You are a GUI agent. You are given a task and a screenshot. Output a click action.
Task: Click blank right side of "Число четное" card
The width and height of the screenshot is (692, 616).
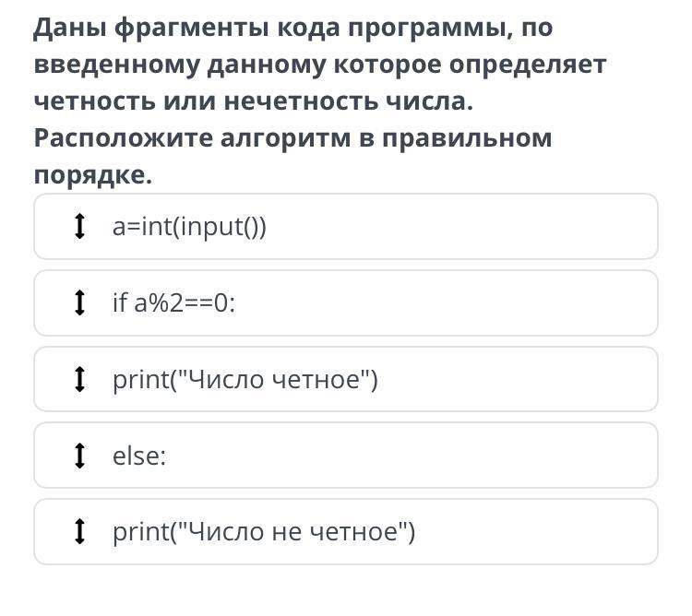(535, 380)
